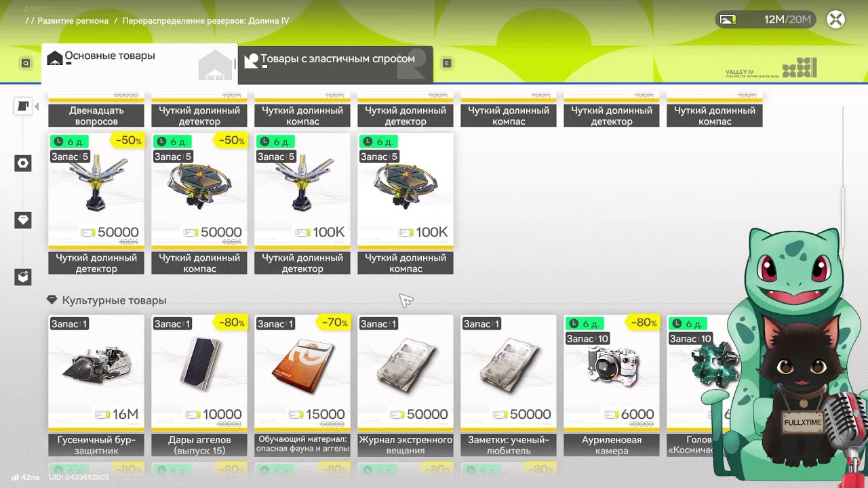Click the 42ms ping indicator
Viewport: 868px width, 488px height.
26,477
